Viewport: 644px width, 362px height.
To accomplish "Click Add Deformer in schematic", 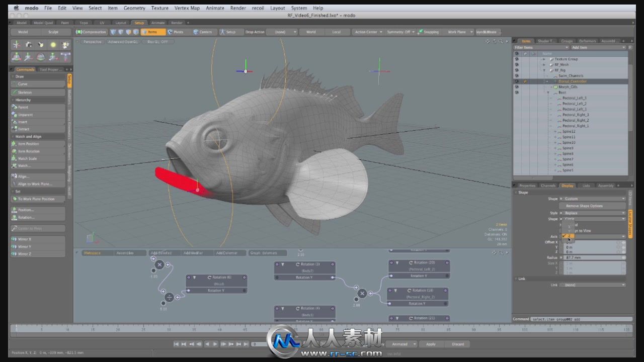I will coord(227,253).
